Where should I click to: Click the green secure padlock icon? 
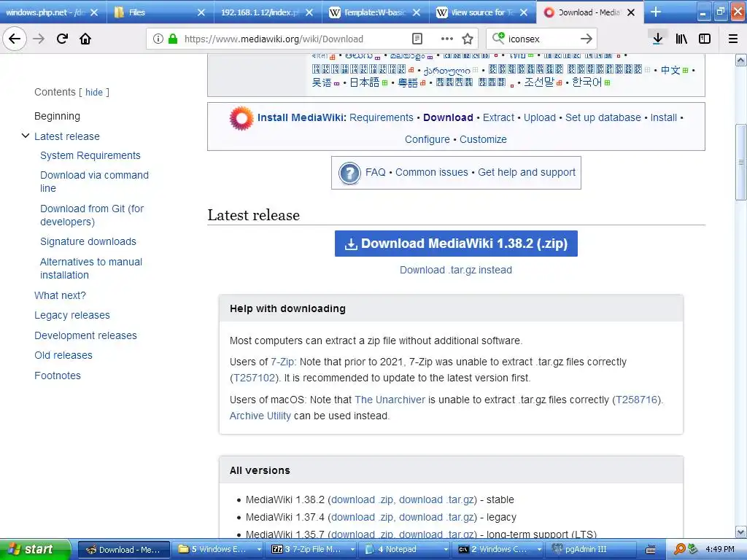(x=172, y=39)
